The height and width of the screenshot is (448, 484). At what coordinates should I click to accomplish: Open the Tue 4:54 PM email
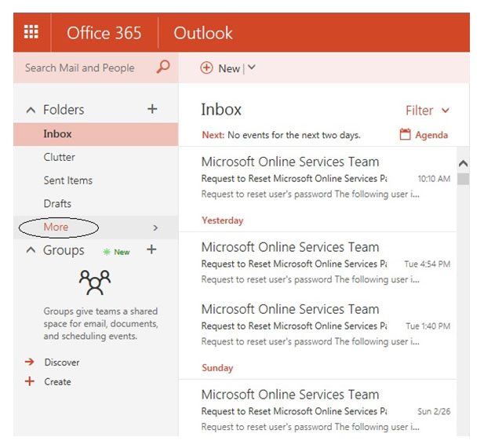click(x=318, y=263)
